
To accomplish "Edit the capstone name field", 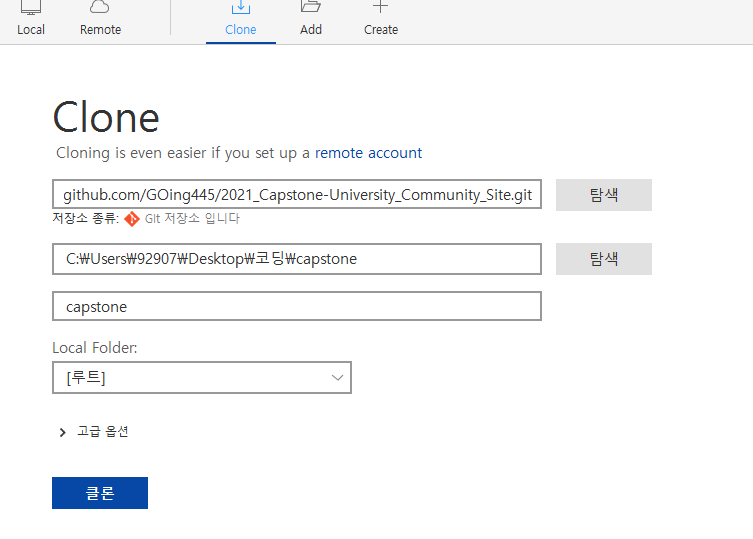I will click(x=297, y=306).
